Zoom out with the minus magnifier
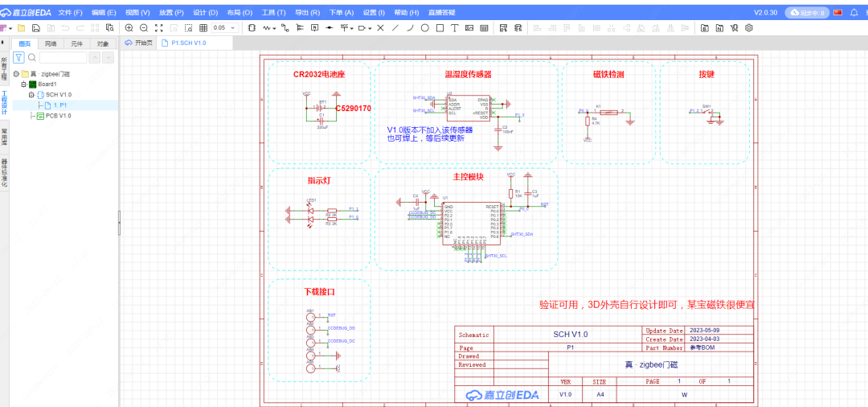 144,27
